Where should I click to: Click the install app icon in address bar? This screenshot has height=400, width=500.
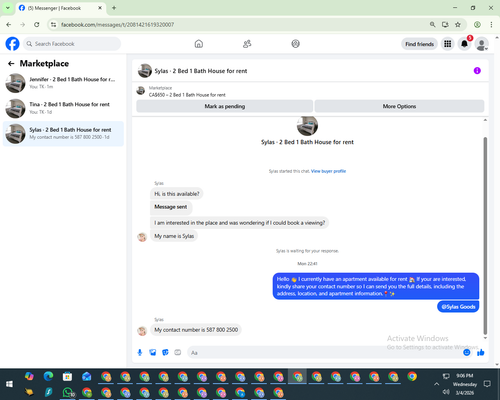point(445,25)
